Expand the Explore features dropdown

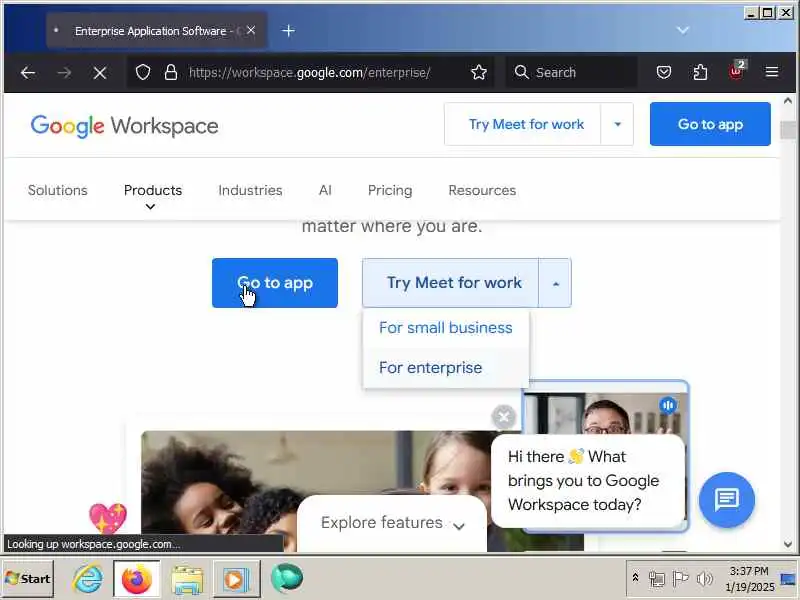pyautogui.click(x=392, y=523)
